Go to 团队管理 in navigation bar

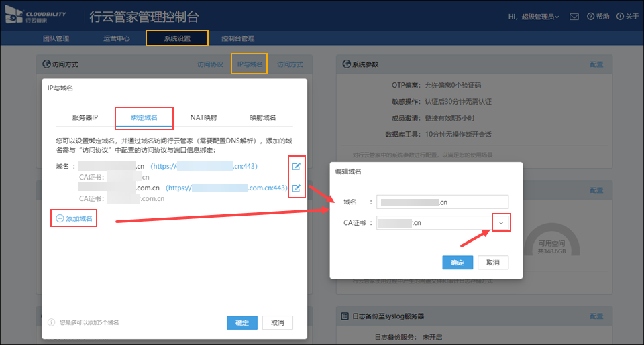(x=56, y=38)
